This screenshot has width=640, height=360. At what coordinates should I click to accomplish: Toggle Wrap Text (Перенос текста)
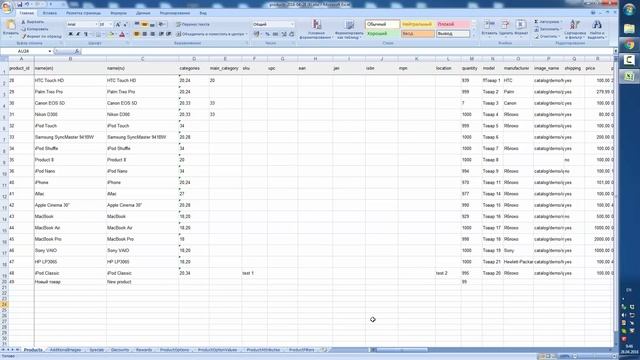point(193,24)
